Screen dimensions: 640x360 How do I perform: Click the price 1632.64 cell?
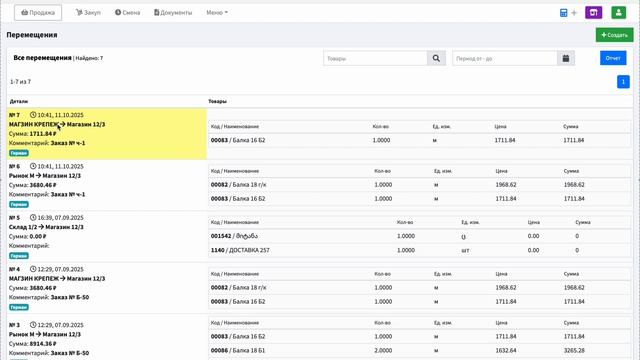pyautogui.click(x=506, y=351)
